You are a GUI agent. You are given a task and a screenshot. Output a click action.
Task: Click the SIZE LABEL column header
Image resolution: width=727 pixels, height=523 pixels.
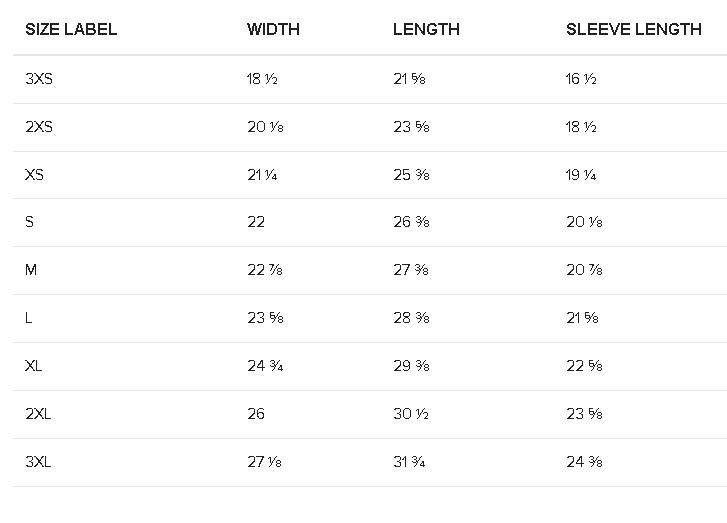71,29
